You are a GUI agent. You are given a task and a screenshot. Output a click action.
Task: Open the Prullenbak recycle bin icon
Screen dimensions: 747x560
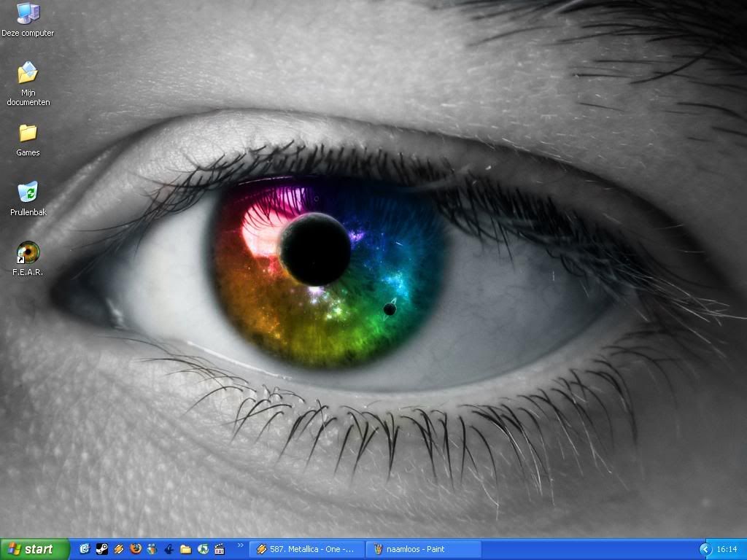[x=28, y=199]
